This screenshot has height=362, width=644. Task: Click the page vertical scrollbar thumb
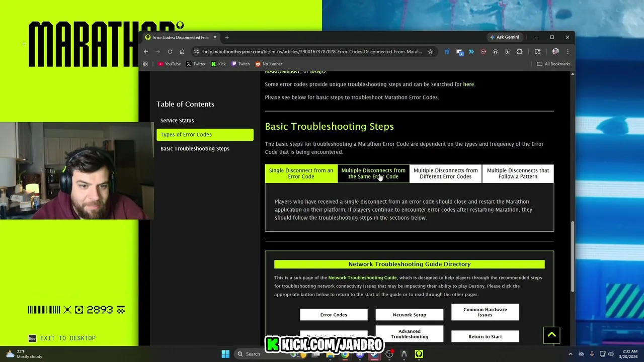point(572,257)
